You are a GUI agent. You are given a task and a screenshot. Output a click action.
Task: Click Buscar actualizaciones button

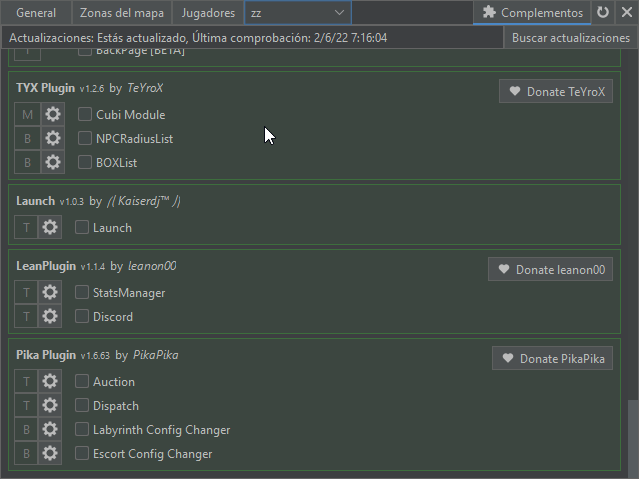pos(570,38)
